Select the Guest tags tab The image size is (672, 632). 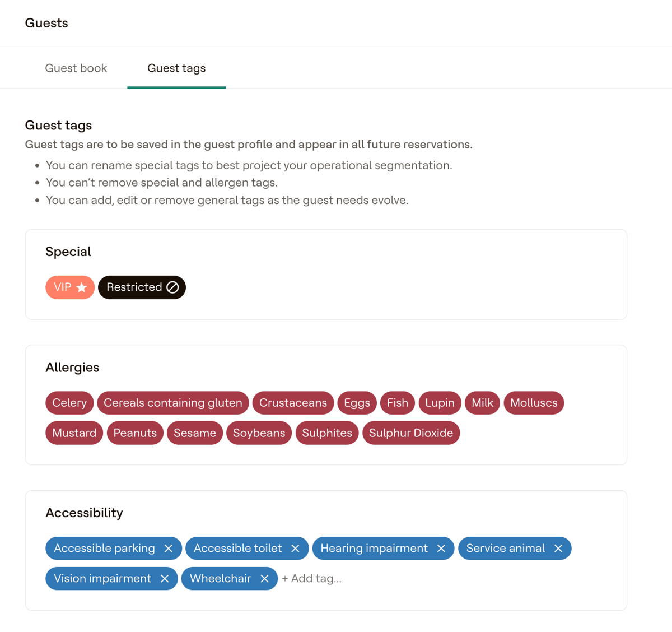click(x=176, y=68)
